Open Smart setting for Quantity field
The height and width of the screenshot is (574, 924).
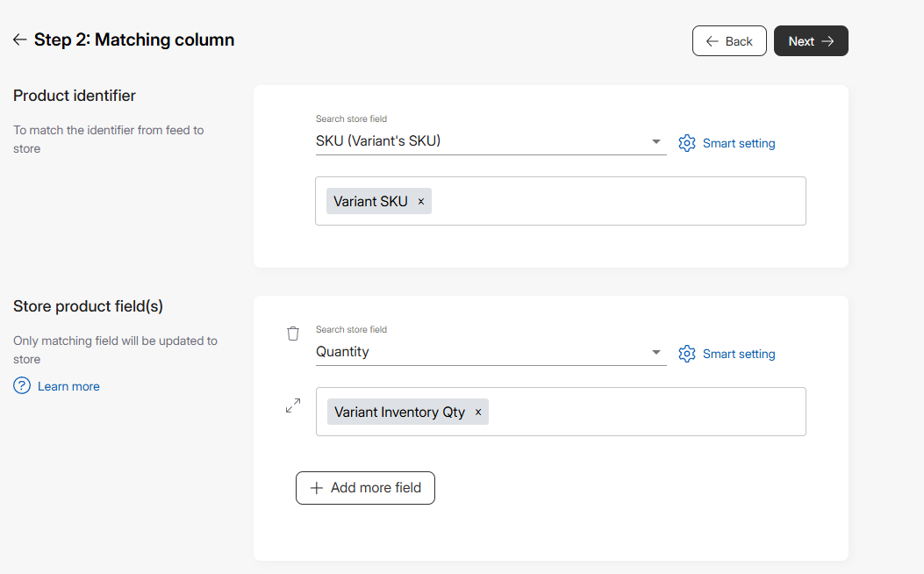pyautogui.click(x=739, y=354)
